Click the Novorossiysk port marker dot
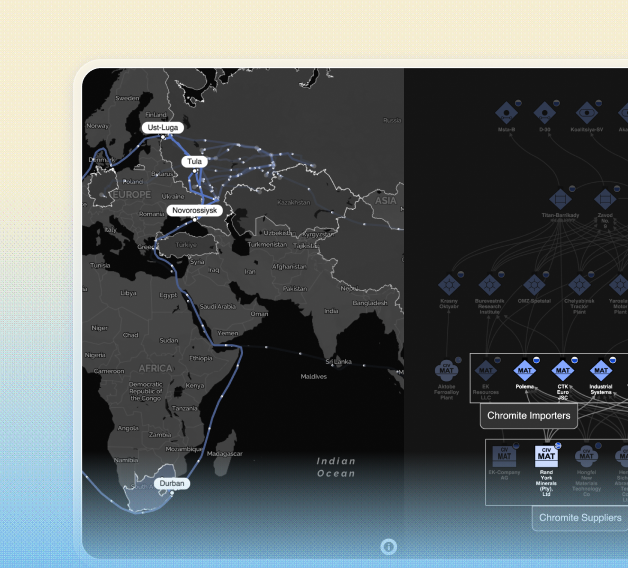628x568 pixels. (195, 220)
